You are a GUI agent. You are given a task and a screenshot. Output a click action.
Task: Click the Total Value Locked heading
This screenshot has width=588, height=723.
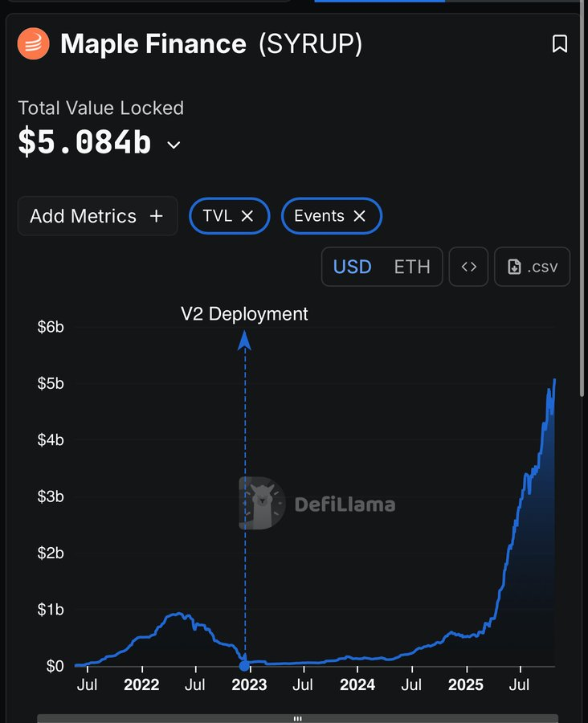[101, 108]
